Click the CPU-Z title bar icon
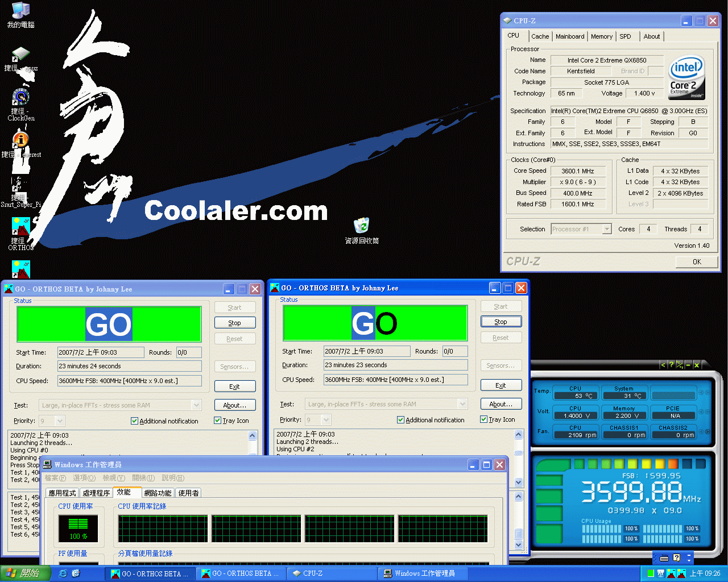This screenshot has height=582, width=728. (x=508, y=20)
